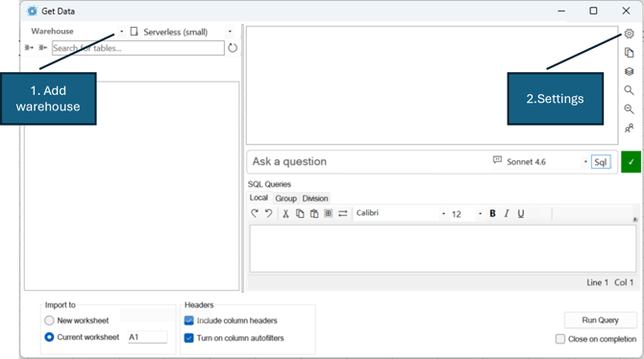Open the Settings gear icon
644x359 pixels.
629,34
